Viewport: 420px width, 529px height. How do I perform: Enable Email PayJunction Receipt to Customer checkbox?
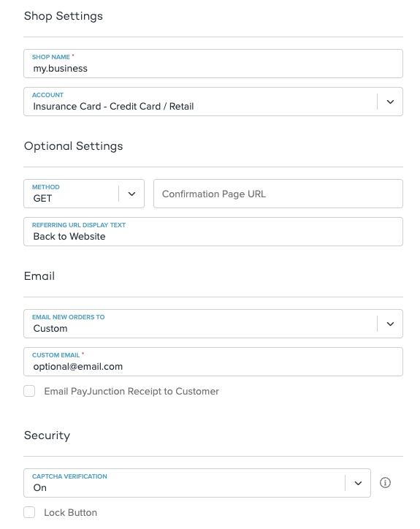pyautogui.click(x=29, y=392)
